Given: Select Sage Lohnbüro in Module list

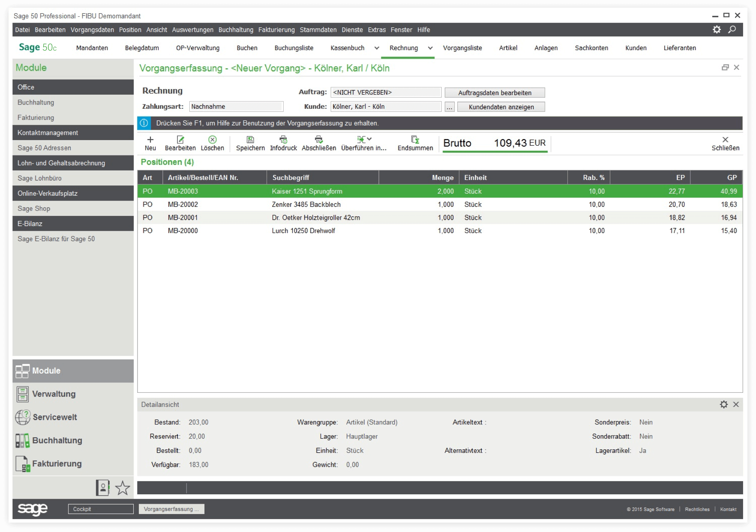Looking at the screenshot, I should point(73,178).
